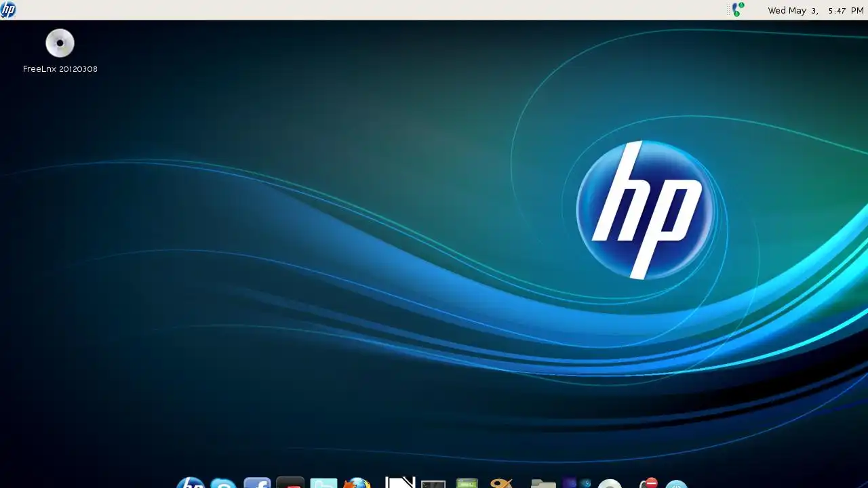Screen dimensions: 868x488
Task: Open the FreeLnx 20120308 disc icon
Action: pyautogui.click(x=60, y=43)
